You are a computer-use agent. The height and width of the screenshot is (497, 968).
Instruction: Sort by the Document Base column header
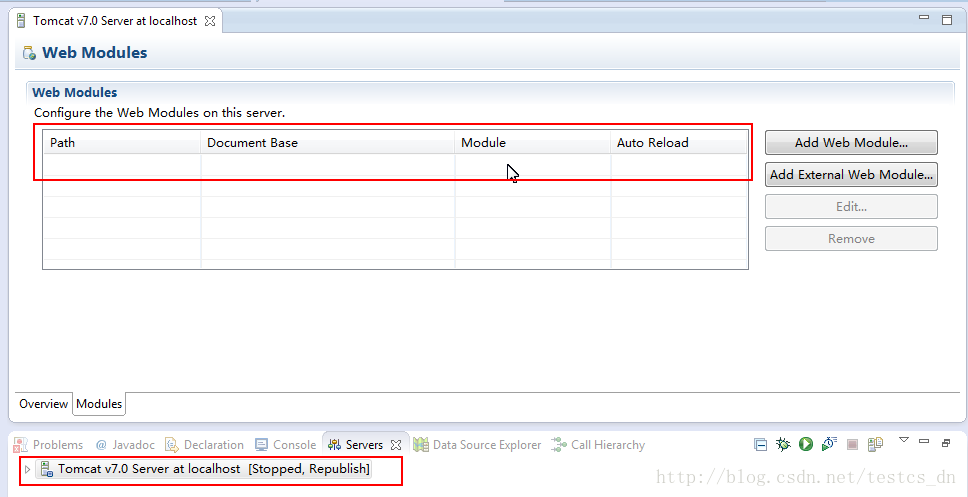click(328, 143)
